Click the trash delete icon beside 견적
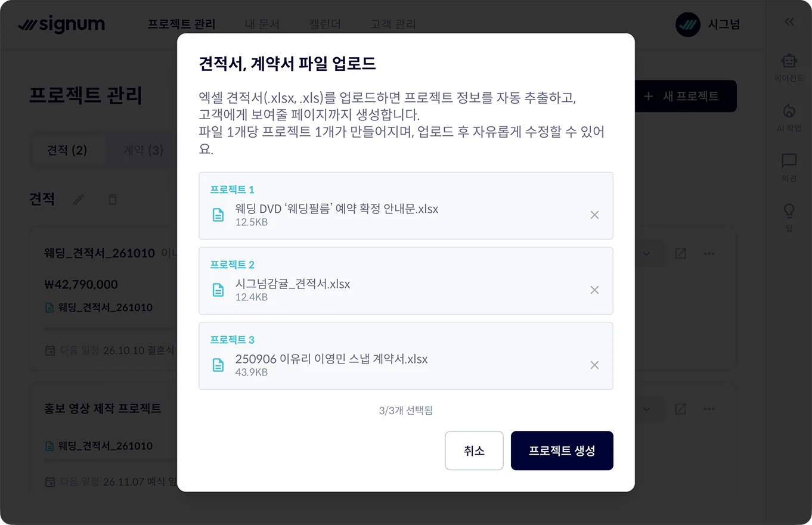 pos(112,200)
